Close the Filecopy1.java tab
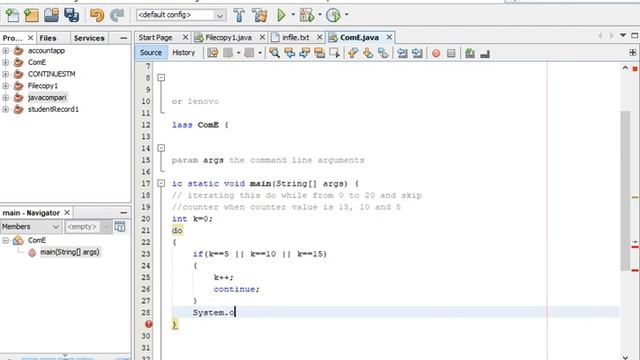640x360 pixels. coord(262,38)
